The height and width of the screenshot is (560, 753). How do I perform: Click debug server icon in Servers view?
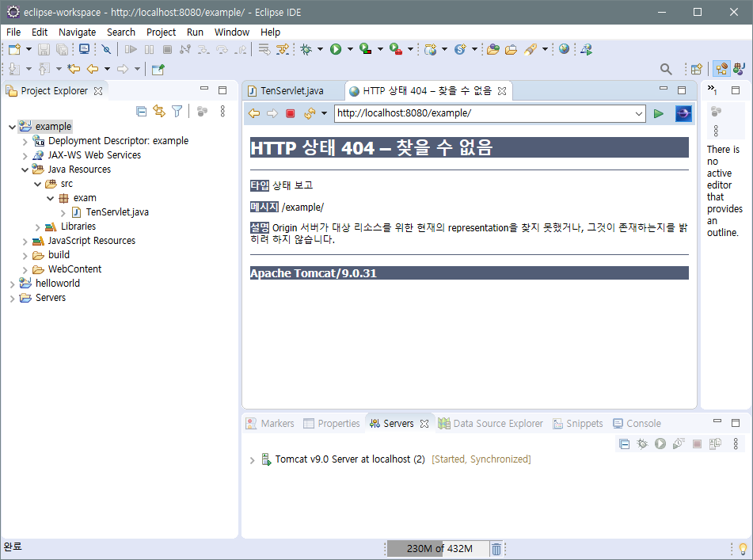(642, 444)
